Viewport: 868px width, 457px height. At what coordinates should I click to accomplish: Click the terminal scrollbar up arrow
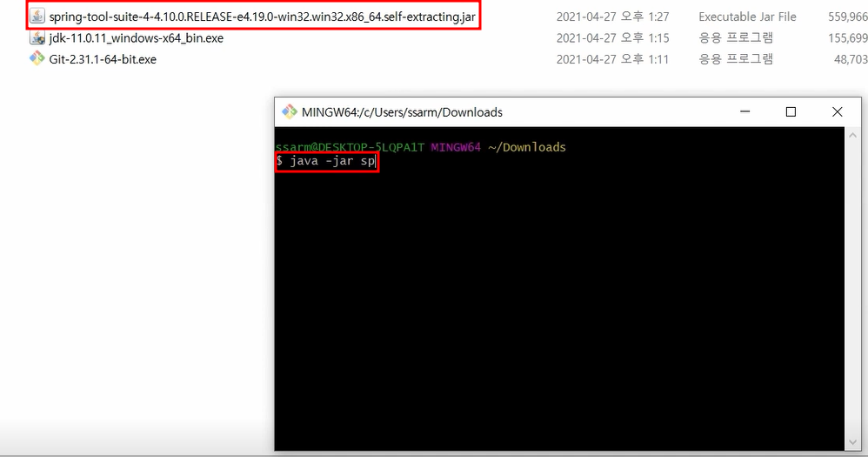click(x=852, y=135)
